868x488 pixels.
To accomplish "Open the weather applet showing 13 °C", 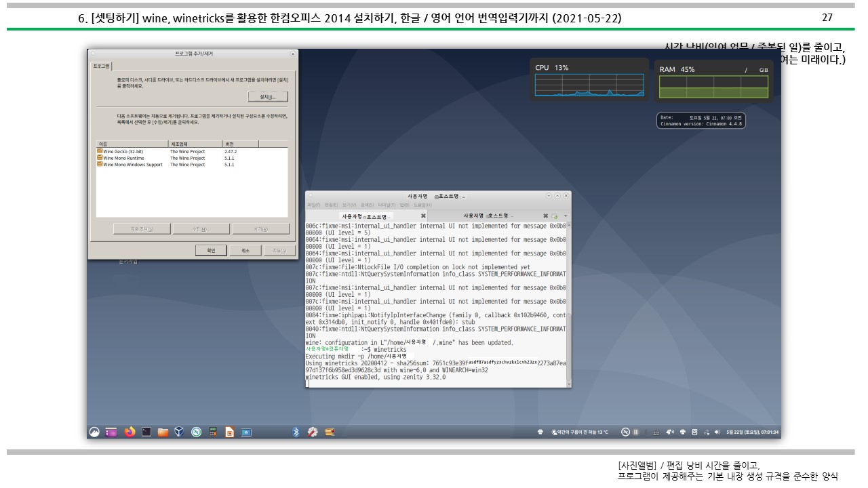I will tap(580, 432).
